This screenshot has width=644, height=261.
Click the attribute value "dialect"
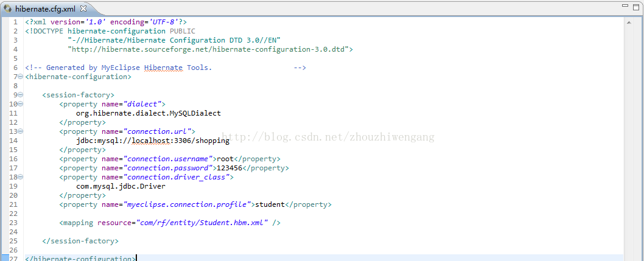(x=142, y=104)
